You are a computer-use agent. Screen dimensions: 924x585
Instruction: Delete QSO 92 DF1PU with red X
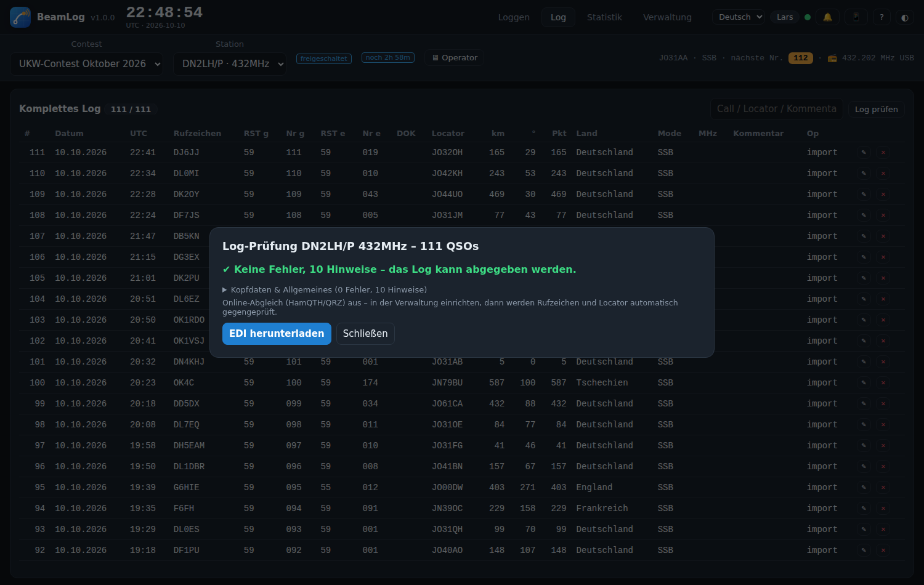(883, 551)
